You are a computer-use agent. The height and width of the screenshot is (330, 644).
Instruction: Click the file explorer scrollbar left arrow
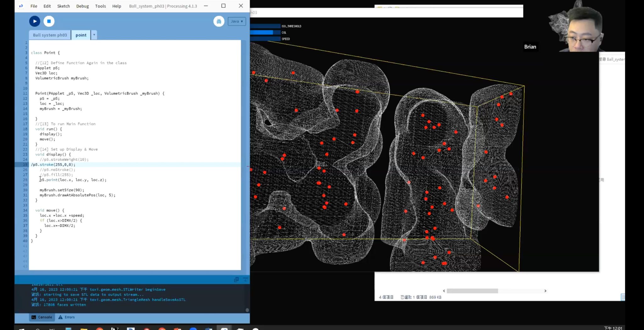[x=444, y=291]
